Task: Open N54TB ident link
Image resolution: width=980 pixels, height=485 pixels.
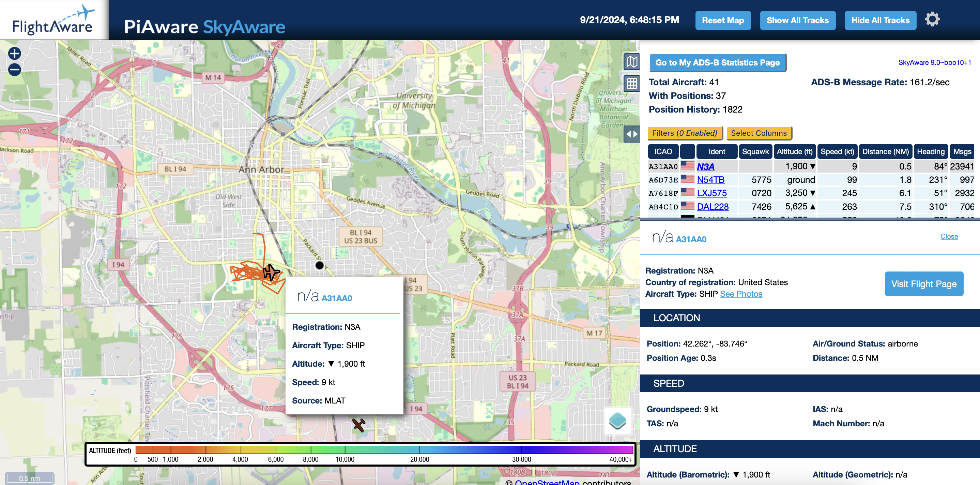Action: (710, 180)
